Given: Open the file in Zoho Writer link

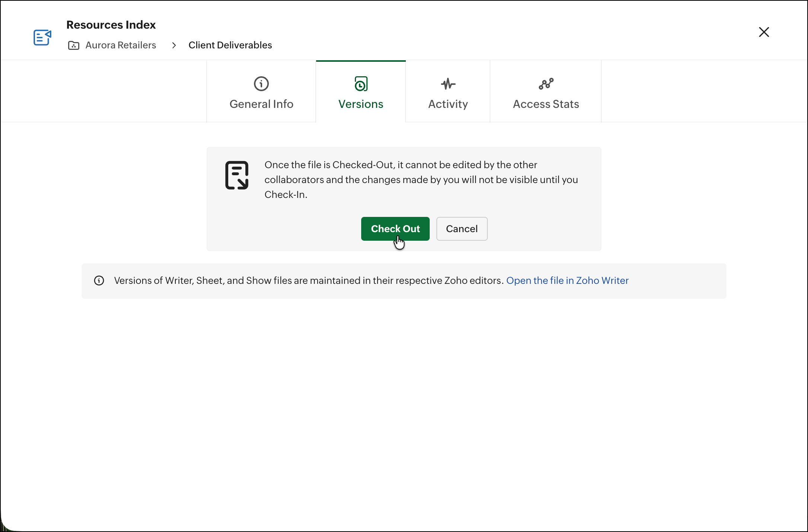Looking at the screenshot, I should click(x=567, y=281).
